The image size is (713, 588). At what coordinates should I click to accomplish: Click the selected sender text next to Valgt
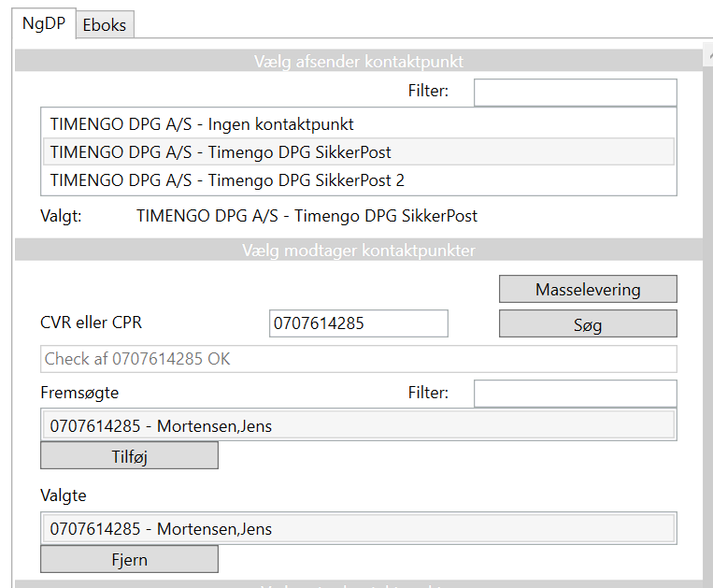pos(307,216)
